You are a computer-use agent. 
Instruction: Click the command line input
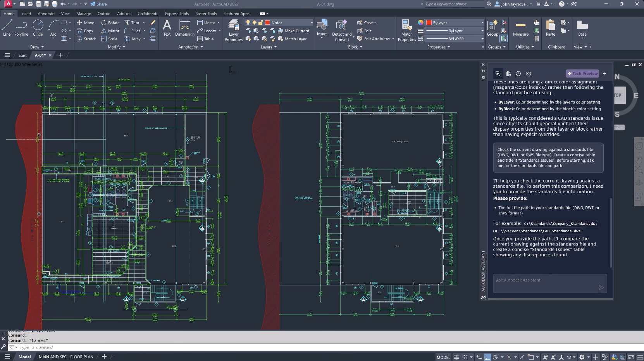click(x=325, y=347)
